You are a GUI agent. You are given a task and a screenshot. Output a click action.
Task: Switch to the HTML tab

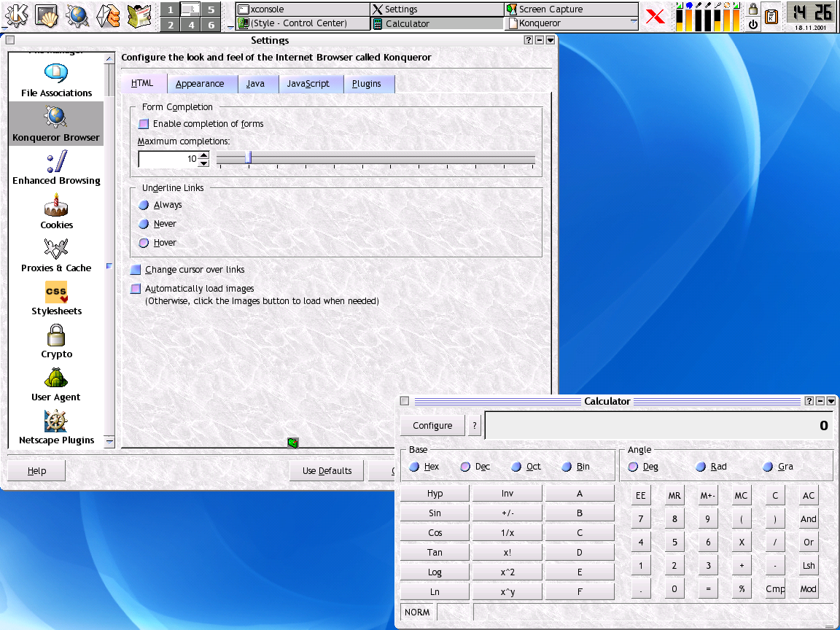coord(142,83)
